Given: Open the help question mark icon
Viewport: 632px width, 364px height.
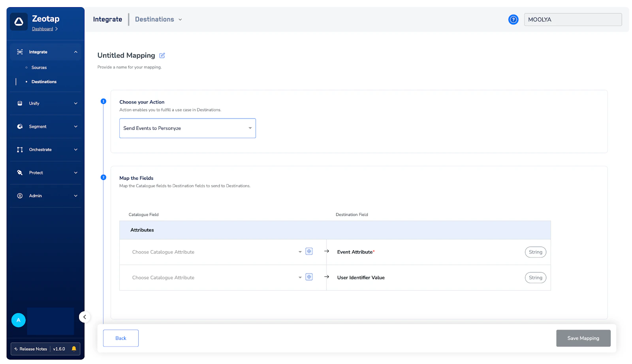Looking at the screenshot, I should pos(513,19).
